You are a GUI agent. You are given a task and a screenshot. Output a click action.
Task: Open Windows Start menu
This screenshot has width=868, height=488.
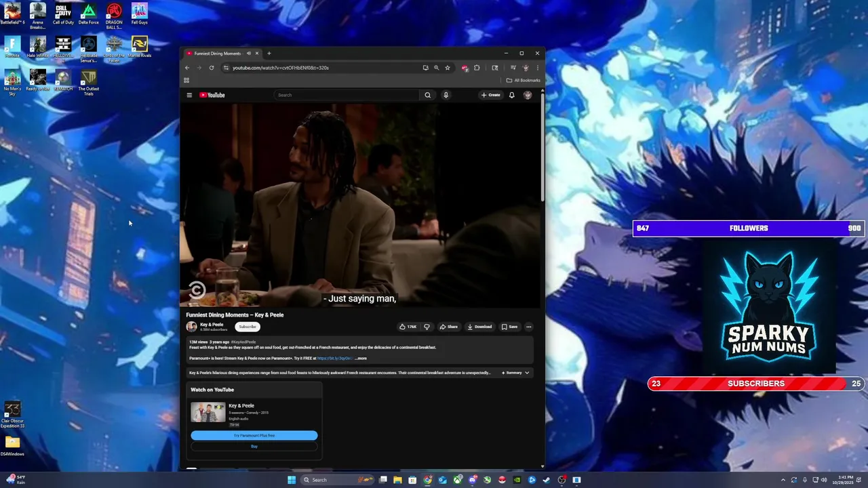tap(292, 480)
